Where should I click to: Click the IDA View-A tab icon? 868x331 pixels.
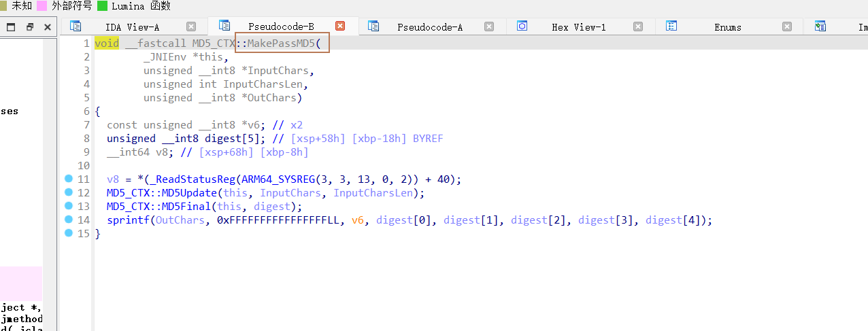tap(76, 27)
